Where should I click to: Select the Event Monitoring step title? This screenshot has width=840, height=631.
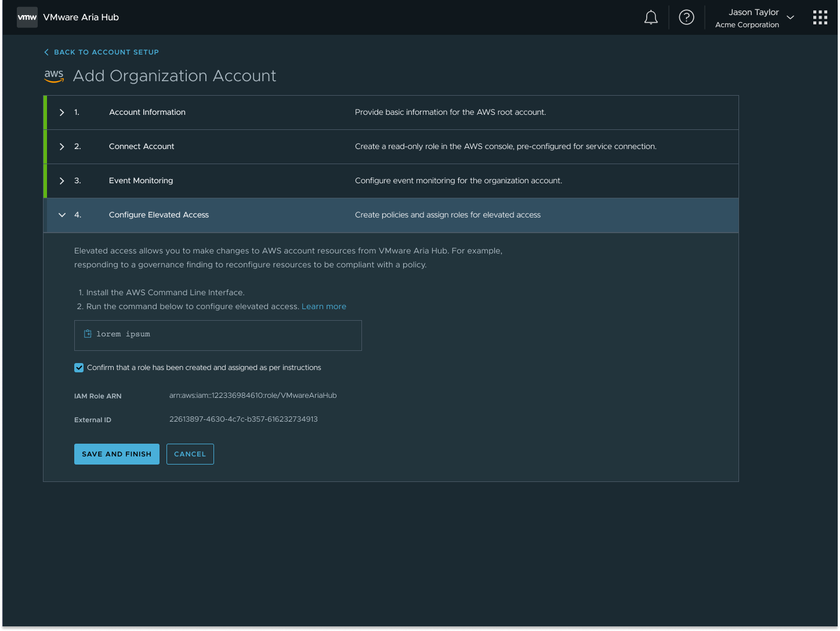pyautogui.click(x=141, y=181)
